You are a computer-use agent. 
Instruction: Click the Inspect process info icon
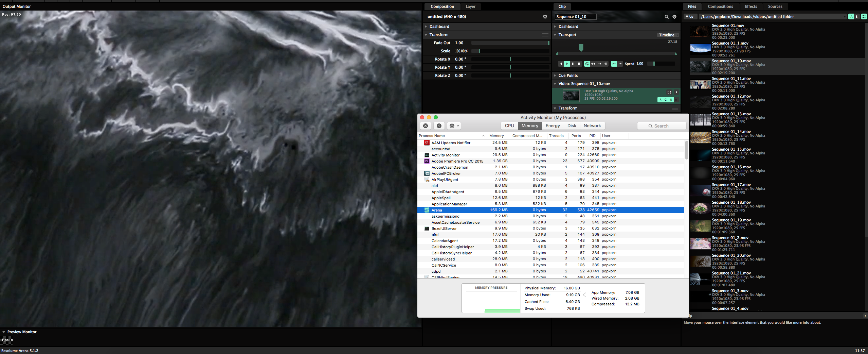click(x=439, y=126)
